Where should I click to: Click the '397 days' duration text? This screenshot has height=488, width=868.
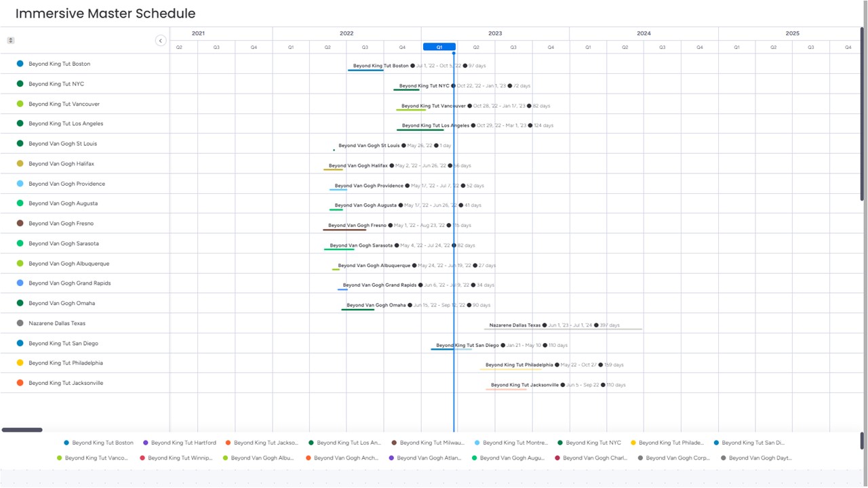point(610,325)
